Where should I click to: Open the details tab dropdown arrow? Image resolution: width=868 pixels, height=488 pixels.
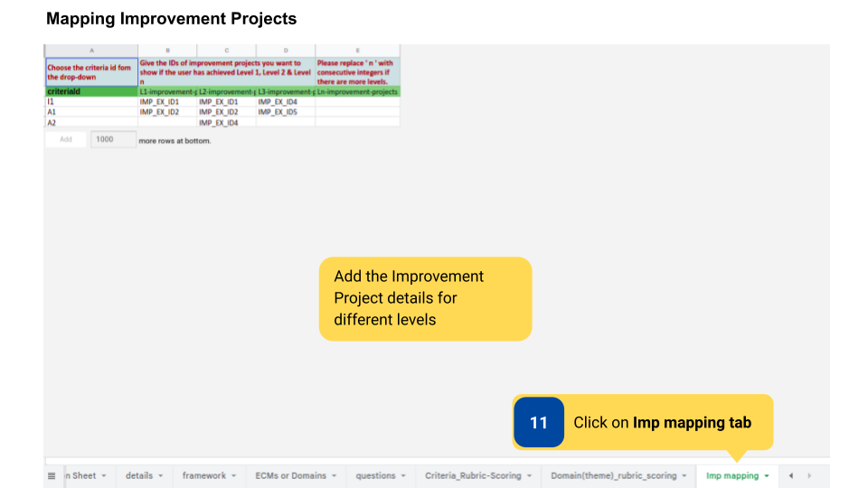coord(161,476)
